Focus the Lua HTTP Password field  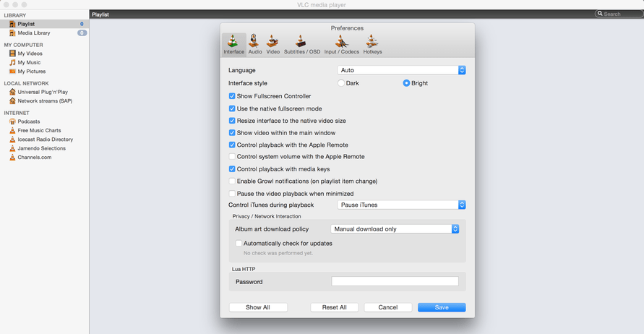point(395,281)
